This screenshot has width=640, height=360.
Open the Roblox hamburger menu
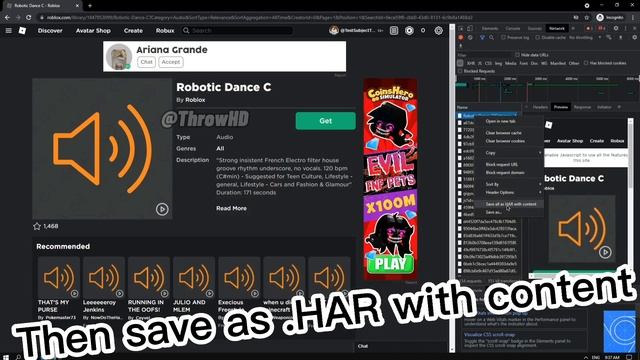(x=9, y=31)
